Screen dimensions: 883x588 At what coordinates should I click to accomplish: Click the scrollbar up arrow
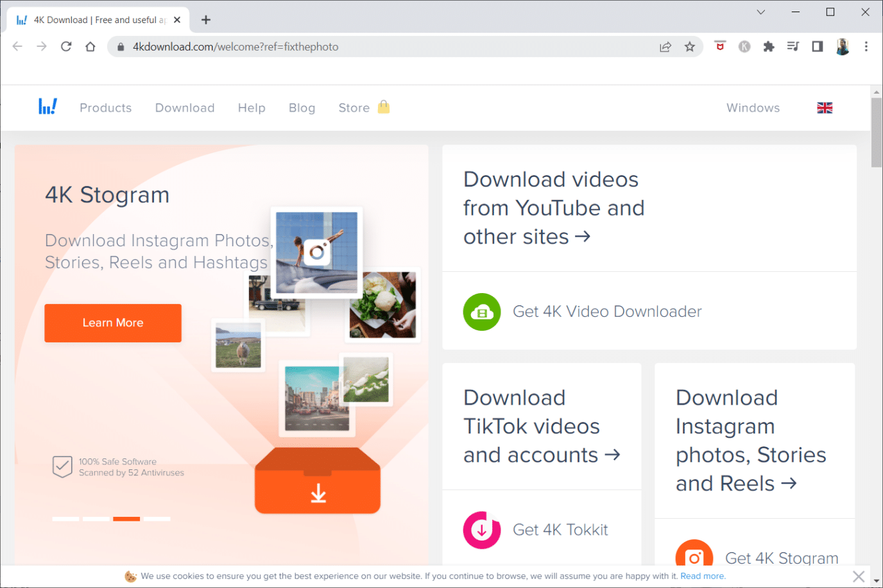tap(877, 92)
